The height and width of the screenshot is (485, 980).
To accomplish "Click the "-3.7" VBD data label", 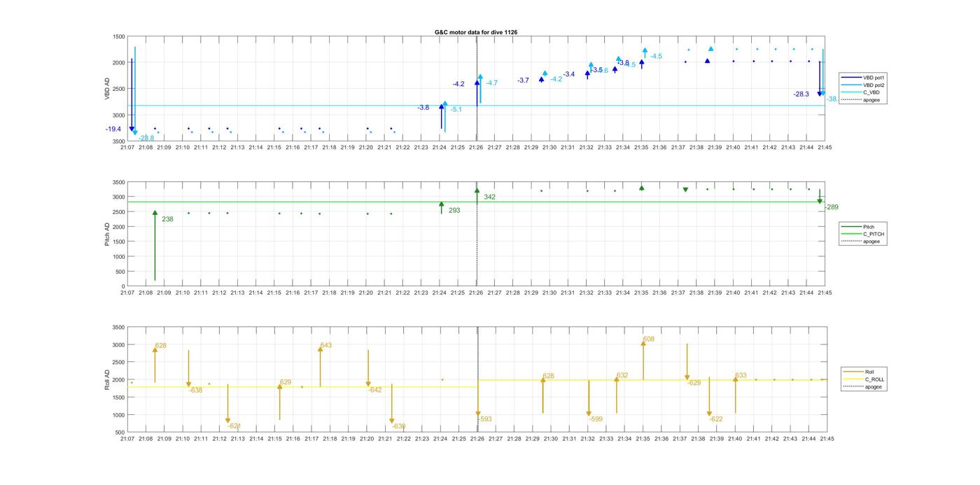I will 523,80.
